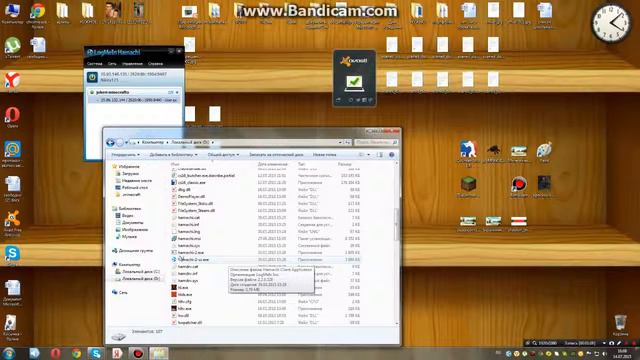Click Записать на оптический диск
Image resolution: width=640 pixels, height=360 pixels.
(x=276, y=155)
